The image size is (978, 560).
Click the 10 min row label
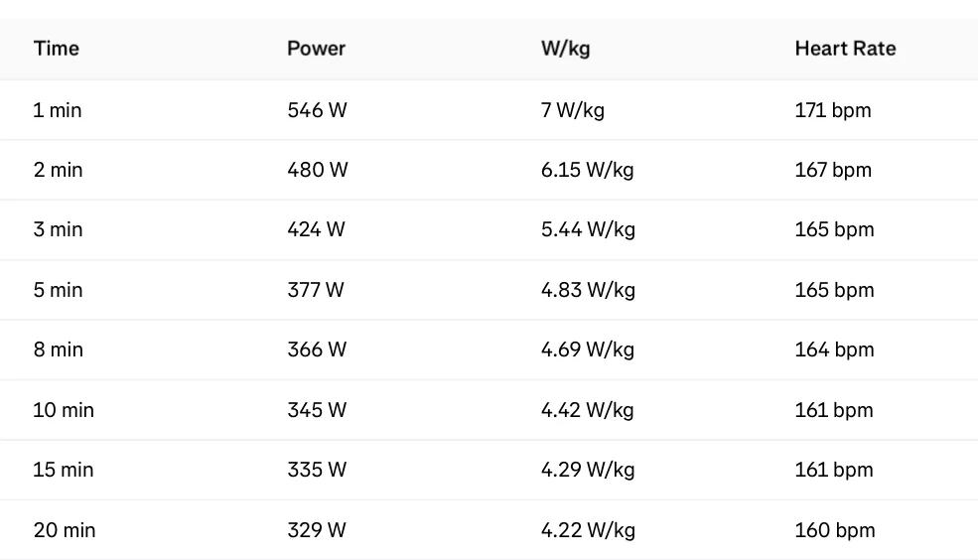coord(64,410)
